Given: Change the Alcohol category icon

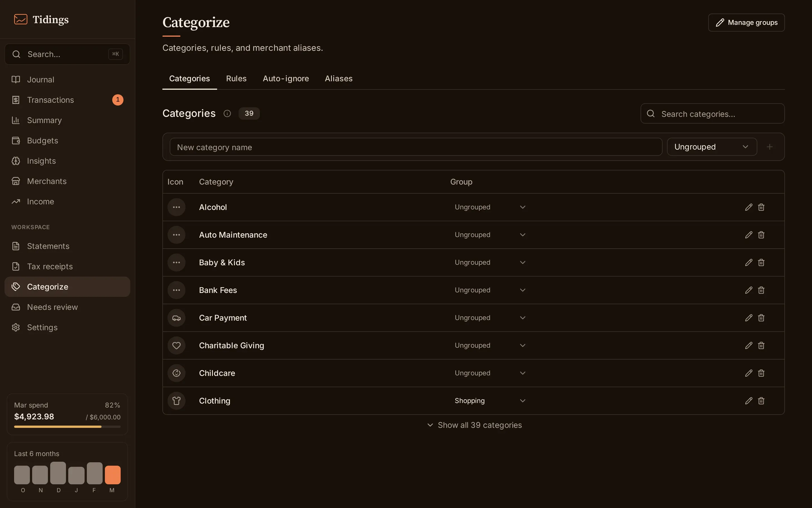Looking at the screenshot, I should click(x=176, y=207).
